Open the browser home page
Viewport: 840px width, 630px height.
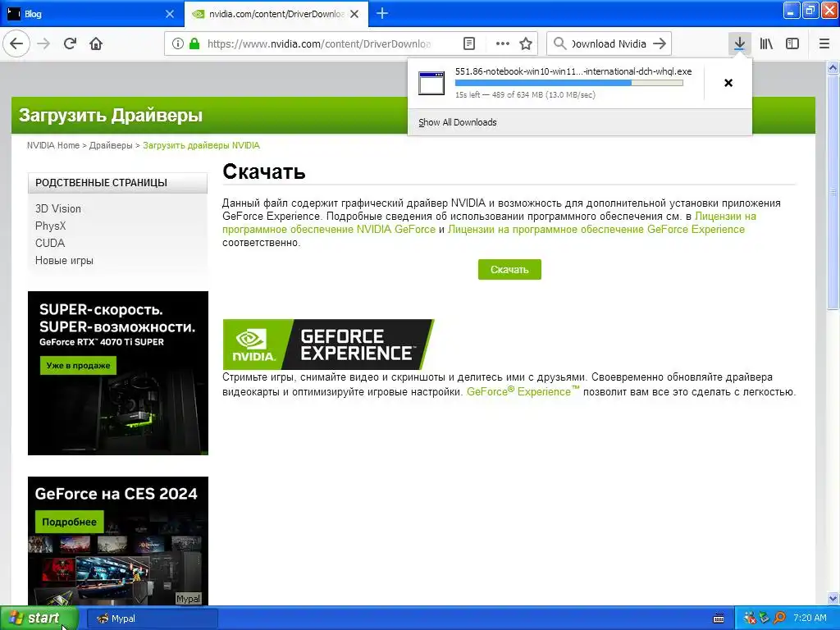point(96,43)
